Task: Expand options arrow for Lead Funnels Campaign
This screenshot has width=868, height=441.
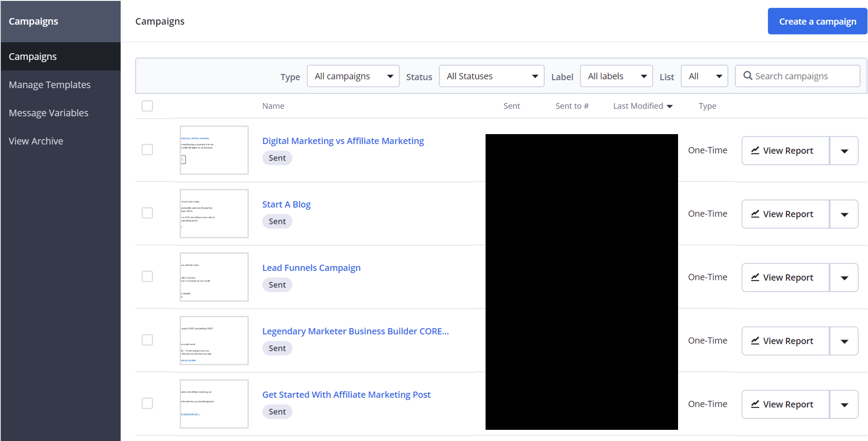Action: click(x=844, y=278)
